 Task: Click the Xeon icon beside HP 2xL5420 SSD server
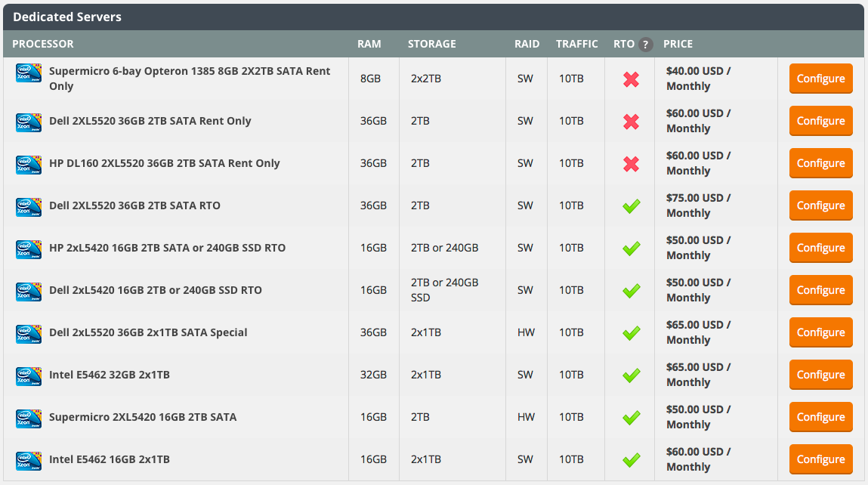(x=28, y=248)
